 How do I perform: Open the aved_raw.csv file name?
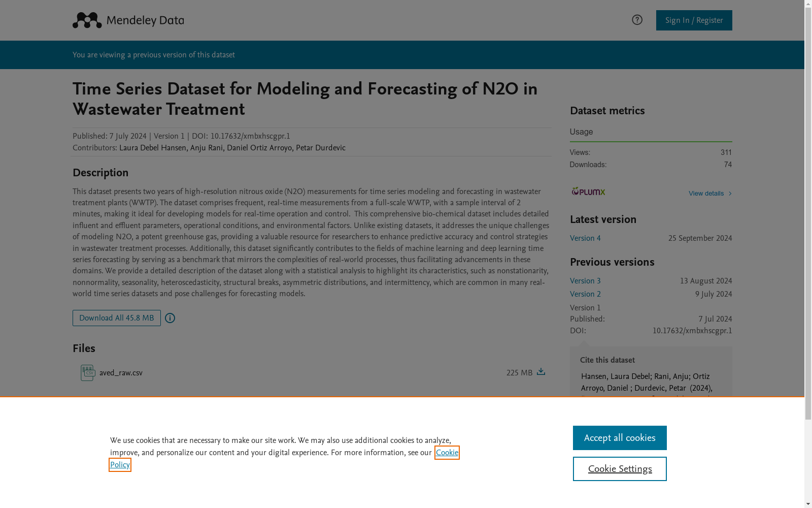121,373
